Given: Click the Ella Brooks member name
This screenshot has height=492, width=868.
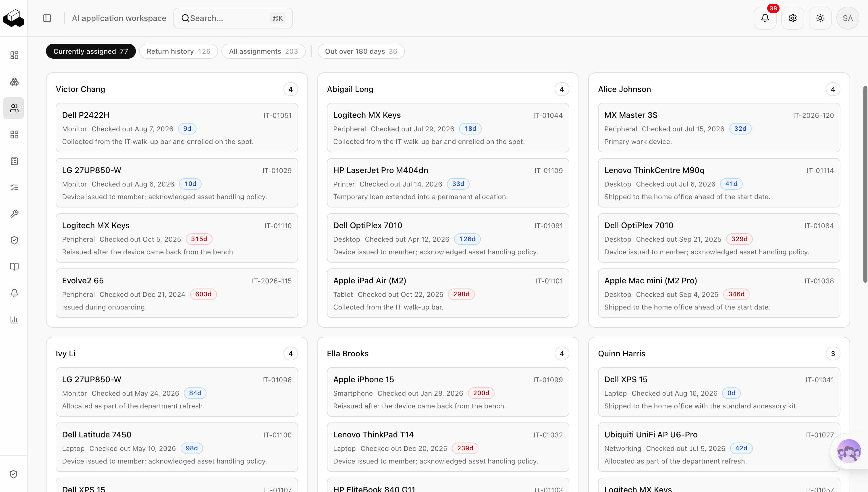Looking at the screenshot, I should [348, 354].
